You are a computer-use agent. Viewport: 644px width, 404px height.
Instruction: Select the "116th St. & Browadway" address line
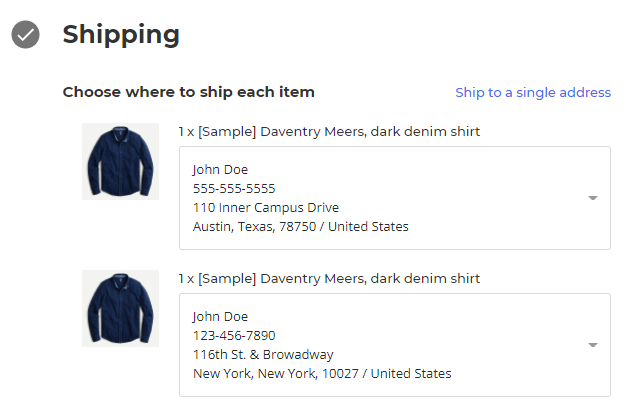(x=263, y=355)
